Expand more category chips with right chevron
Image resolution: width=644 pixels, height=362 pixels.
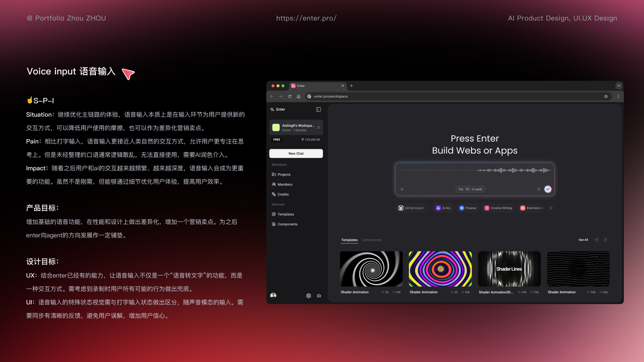[551, 208]
